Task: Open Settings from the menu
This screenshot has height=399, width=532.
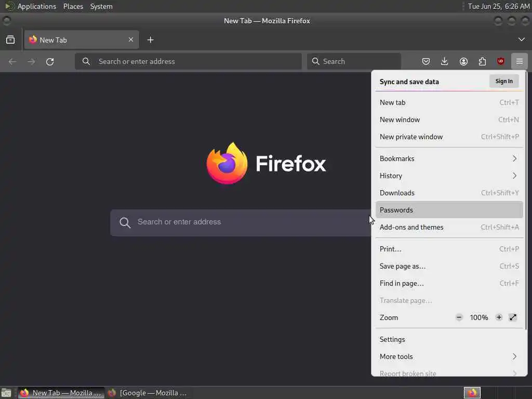Action: click(x=449, y=340)
